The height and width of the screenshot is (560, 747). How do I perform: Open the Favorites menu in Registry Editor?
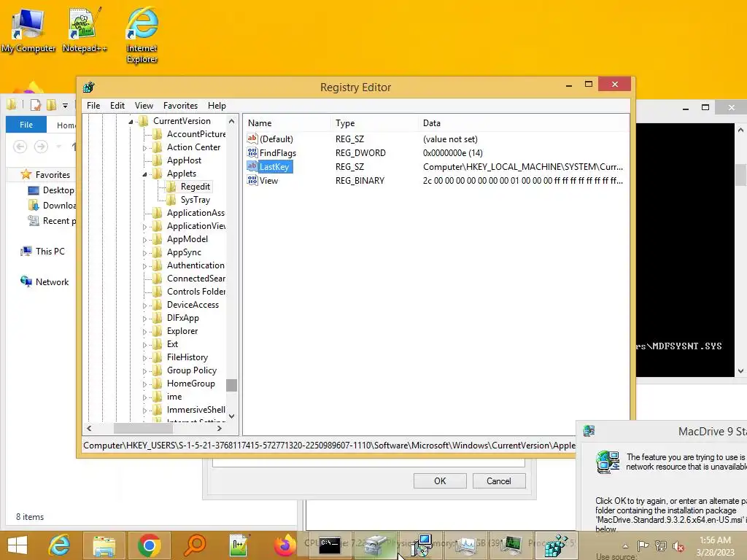180,106
